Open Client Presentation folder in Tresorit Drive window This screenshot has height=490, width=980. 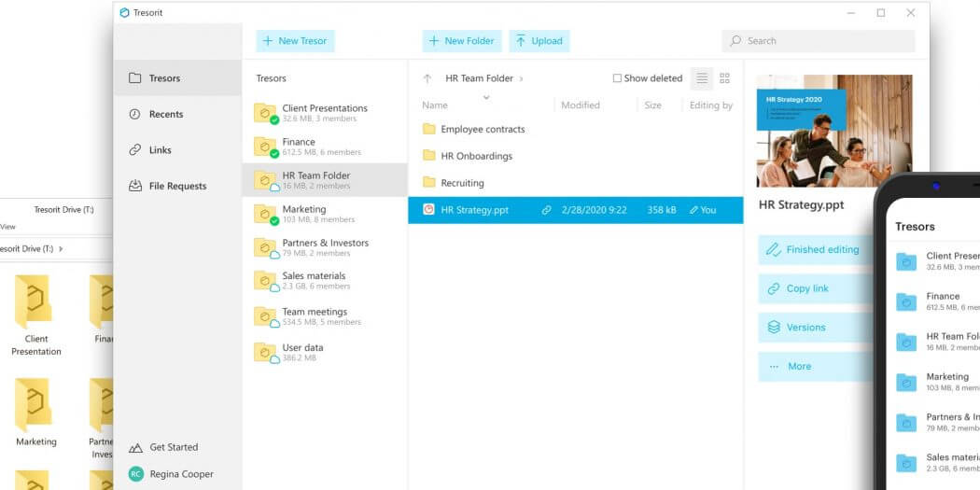[x=35, y=315]
